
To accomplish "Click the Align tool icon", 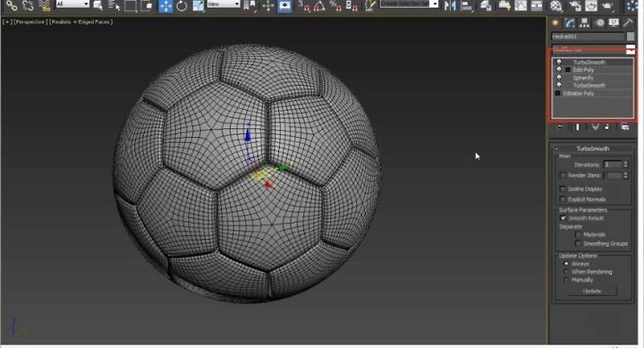I will click(466, 5).
